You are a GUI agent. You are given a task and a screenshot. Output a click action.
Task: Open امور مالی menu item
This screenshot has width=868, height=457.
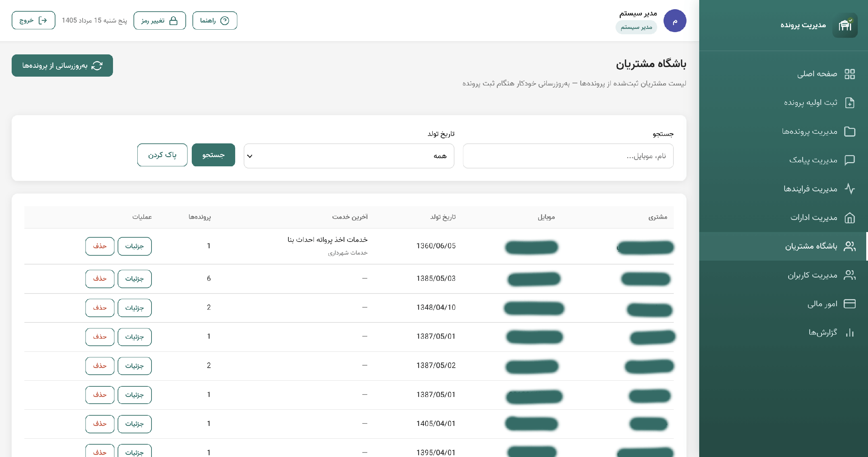point(783,304)
